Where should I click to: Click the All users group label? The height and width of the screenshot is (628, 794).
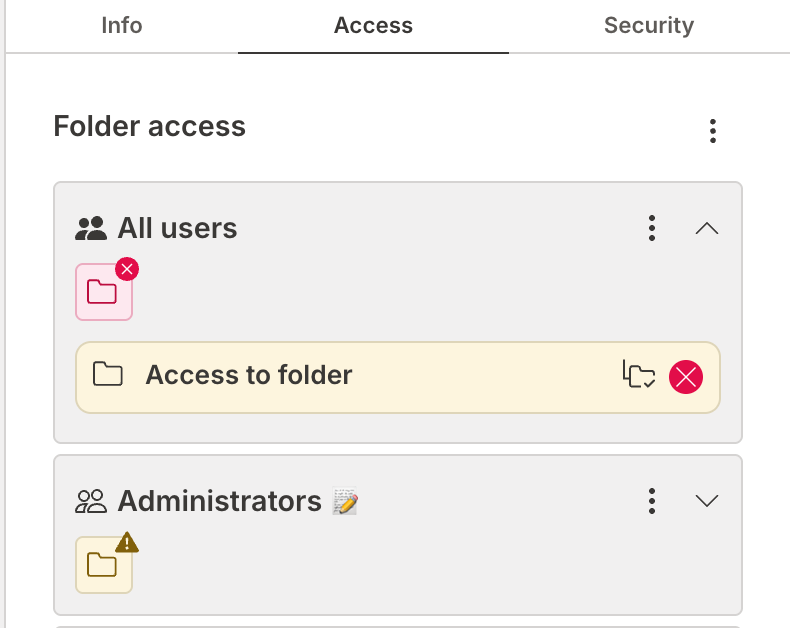(177, 229)
